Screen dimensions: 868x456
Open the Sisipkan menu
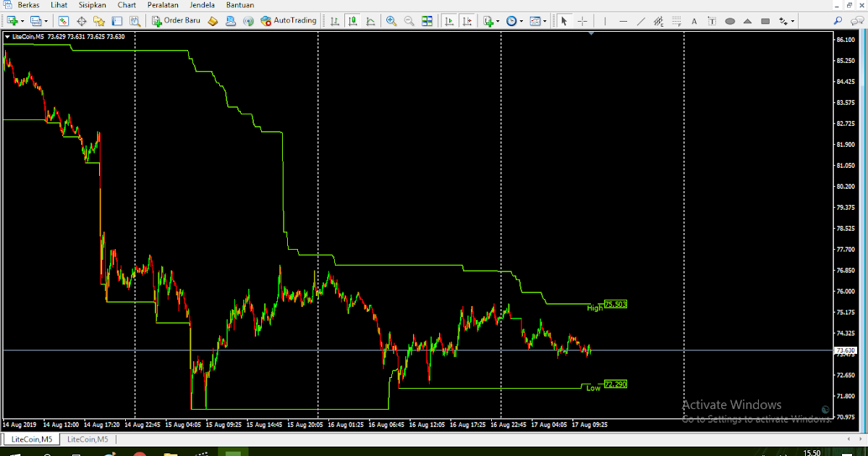pyautogui.click(x=92, y=5)
